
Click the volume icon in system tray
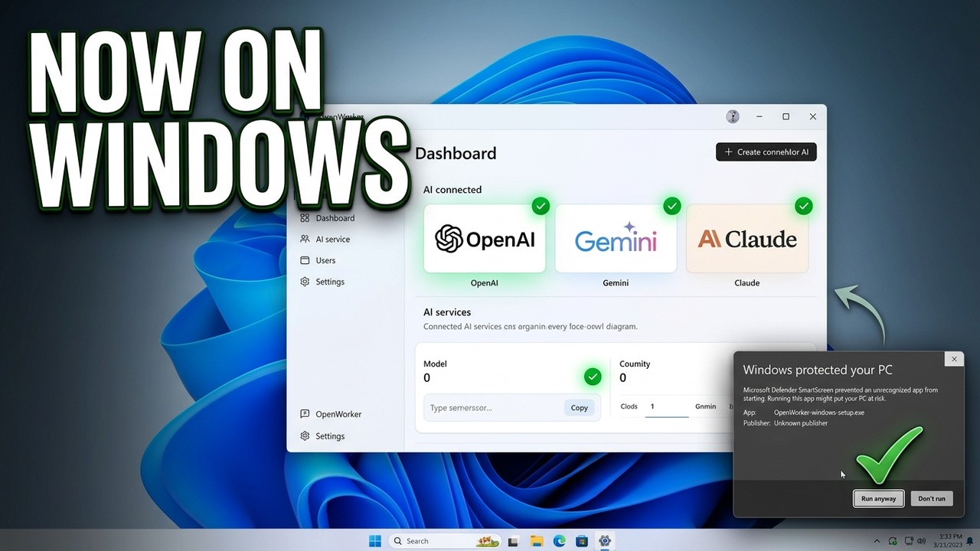pos(921,540)
